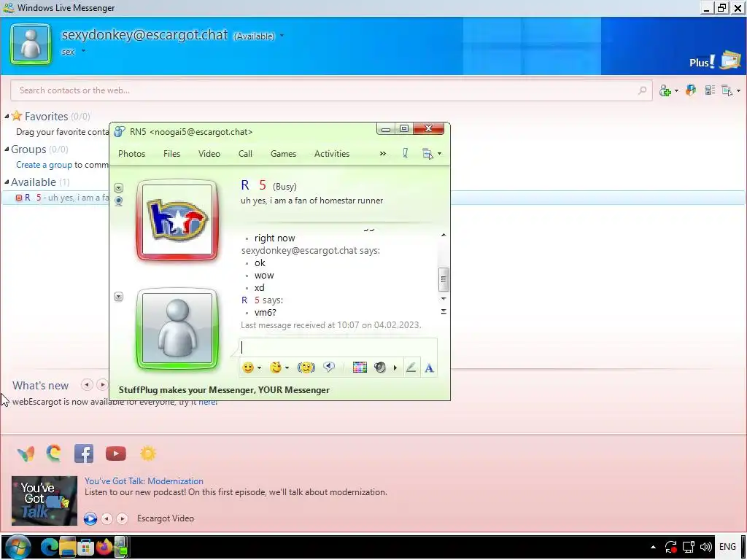Show previous What's new item
This screenshot has width=747, height=560.
(x=87, y=385)
